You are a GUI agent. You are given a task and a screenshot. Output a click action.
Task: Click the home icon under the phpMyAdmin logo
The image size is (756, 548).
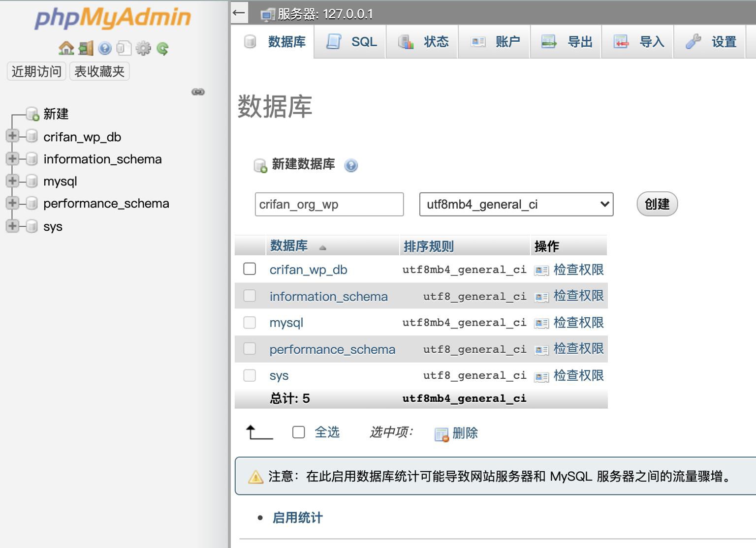pos(66,48)
